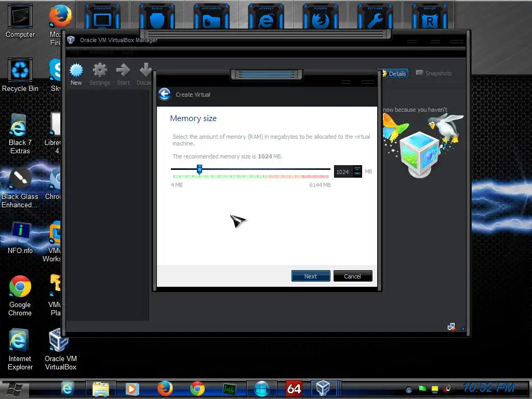This screenshot has height=399, width=532.
Task: Select the Internet Explorer desktop icon
Action: coord(20,350)
